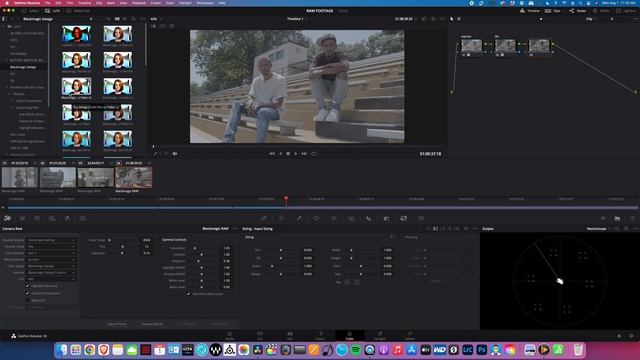
Task: Open the Camera Raw palette icon
Action: point(7,218)
